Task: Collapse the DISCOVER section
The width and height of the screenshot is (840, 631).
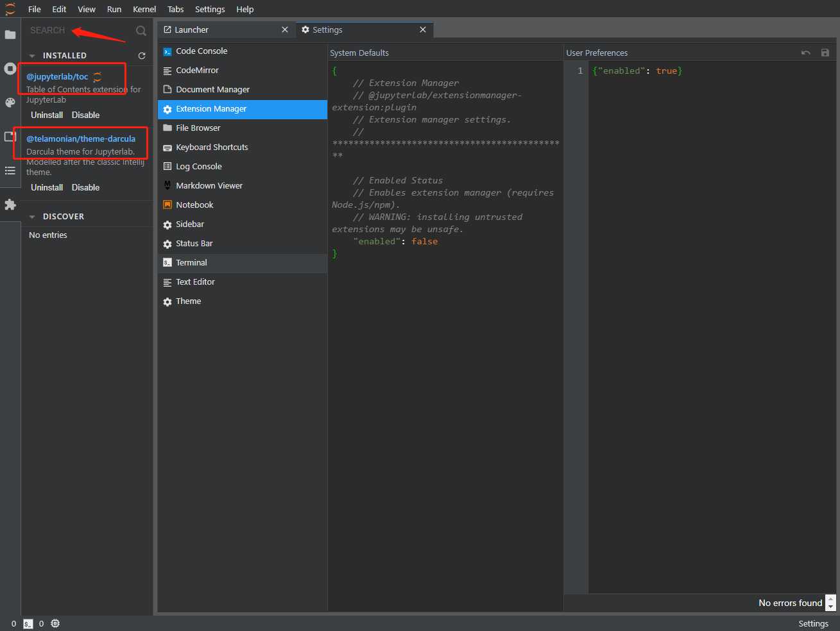Action: tap(32, 217)
